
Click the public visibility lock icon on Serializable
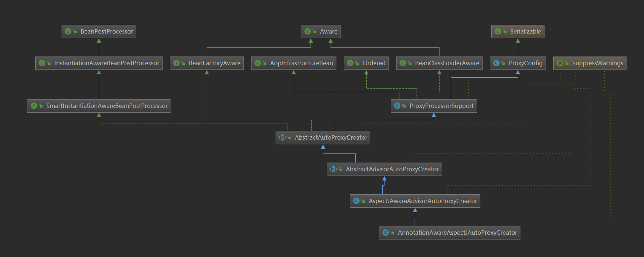pos(505,32)
